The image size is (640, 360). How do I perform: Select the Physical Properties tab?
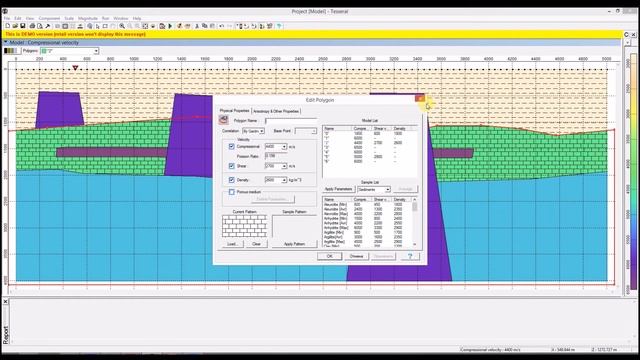(x=234, y=111)
